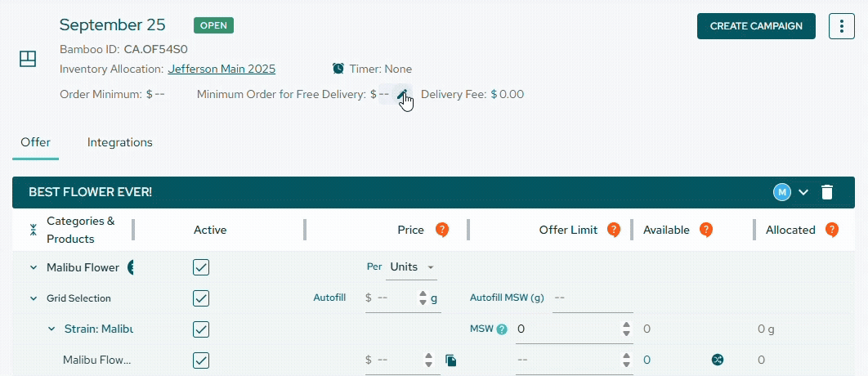Collapse the Best Flower Ever section chevron
Screen dimensions: 868x376
click(x=803, y=192)
